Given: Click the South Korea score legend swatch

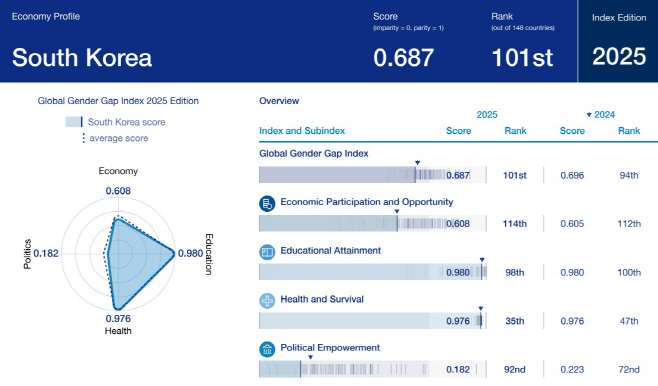Looking at the screenshot, I should (x=74, y=122).
